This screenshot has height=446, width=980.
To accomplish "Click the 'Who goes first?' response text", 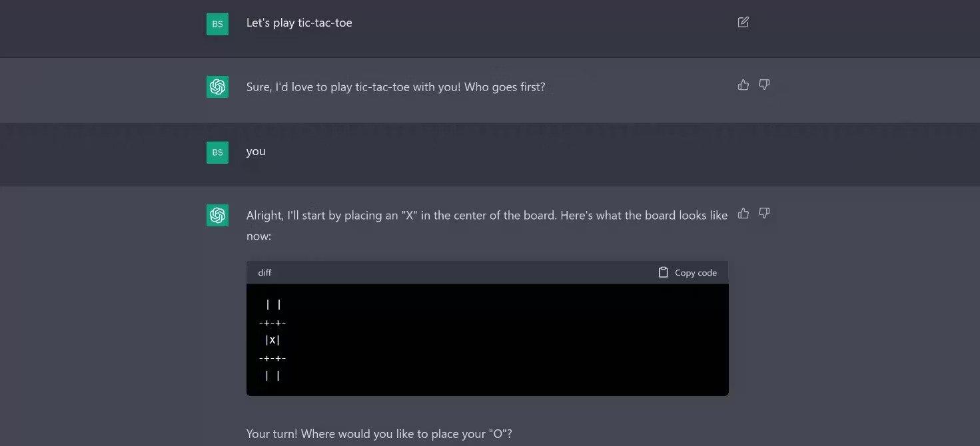I will pyautogui.click(x=396, y=87).
